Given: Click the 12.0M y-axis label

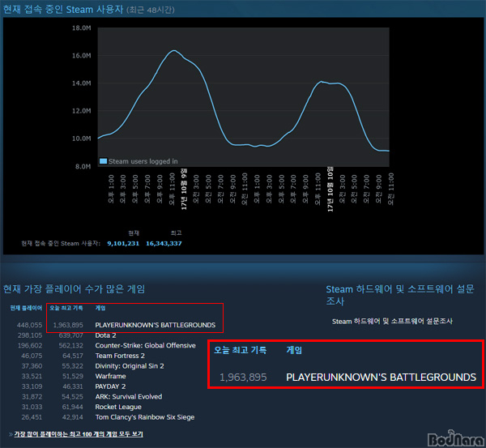Looking at the screenshot, I should [x=82, y=111].
